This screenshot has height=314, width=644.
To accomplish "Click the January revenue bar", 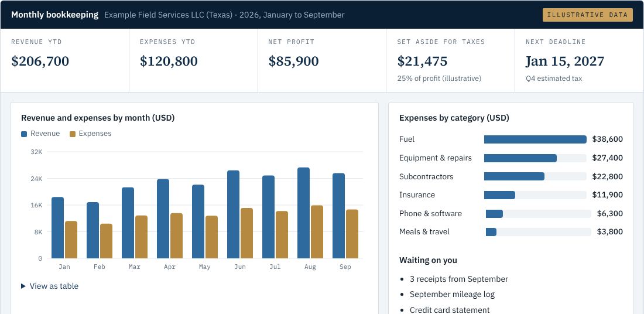I will tap(57, 228).
